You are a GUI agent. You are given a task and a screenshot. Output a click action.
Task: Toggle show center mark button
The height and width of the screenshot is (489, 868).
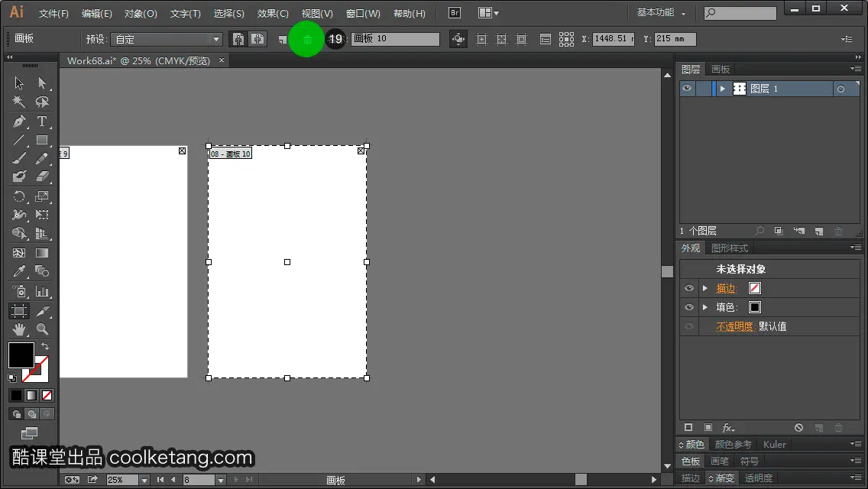481,39
